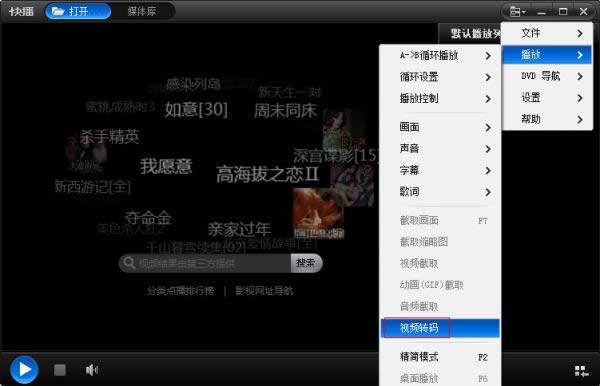This screenshot has width=600, height=386.
Task: Toggle playlist panel icon at bottom right
Action: pos(581,371)
